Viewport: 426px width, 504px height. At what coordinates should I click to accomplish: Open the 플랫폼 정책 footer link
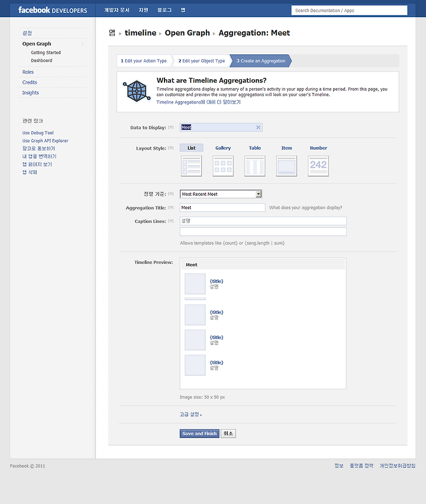(x=362, y=466)
